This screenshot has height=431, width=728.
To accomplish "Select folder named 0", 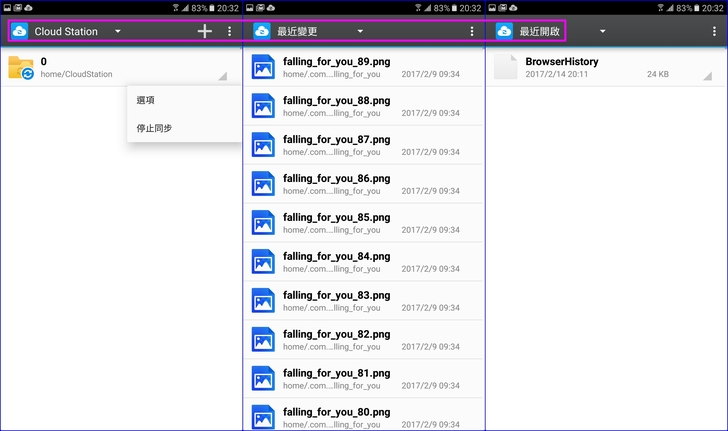I will point(44,61).
